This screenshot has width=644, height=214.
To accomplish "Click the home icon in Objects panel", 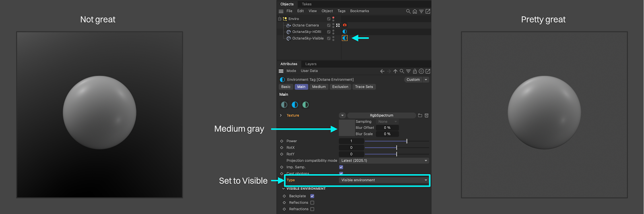I will point(415,11).
